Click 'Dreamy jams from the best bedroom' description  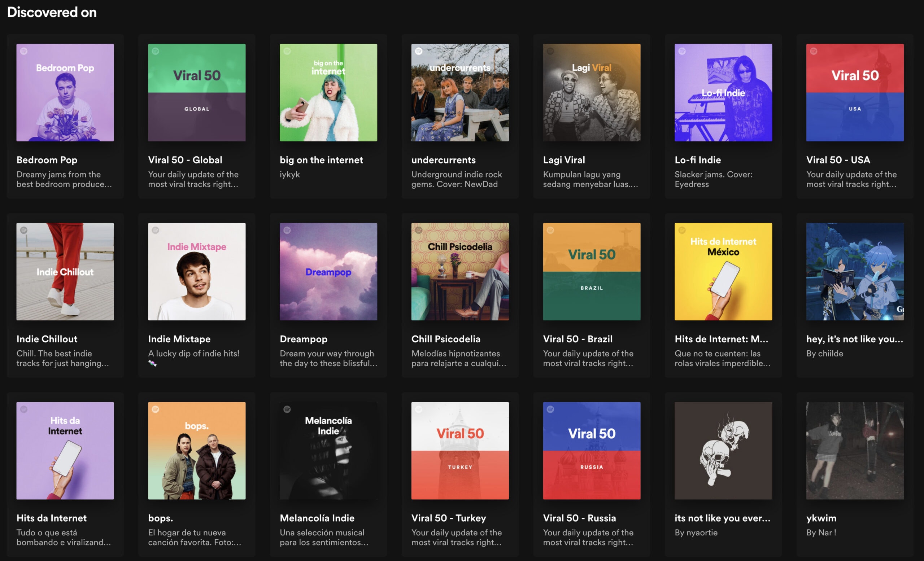coord(64,180)
